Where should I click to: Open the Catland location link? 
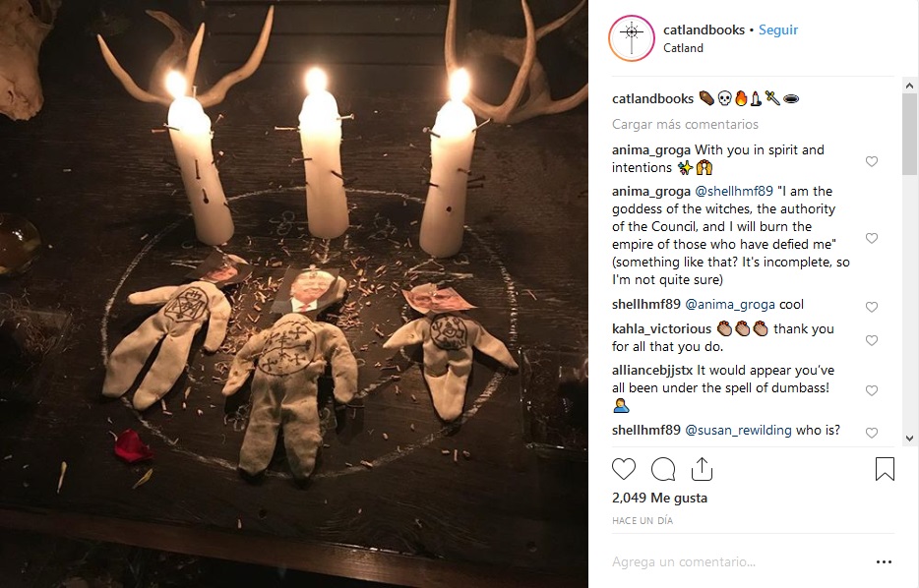[683, 47]
